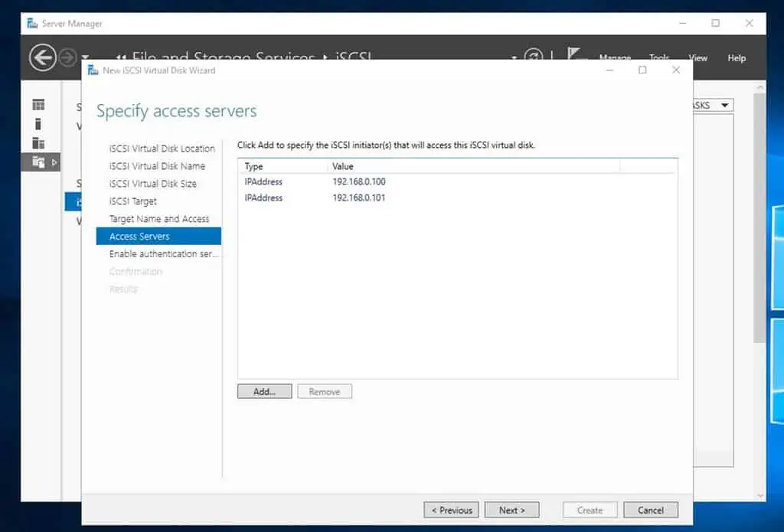The image size is (784, 532).
Task: Open the View menu
Action: (x=697, y=58)
